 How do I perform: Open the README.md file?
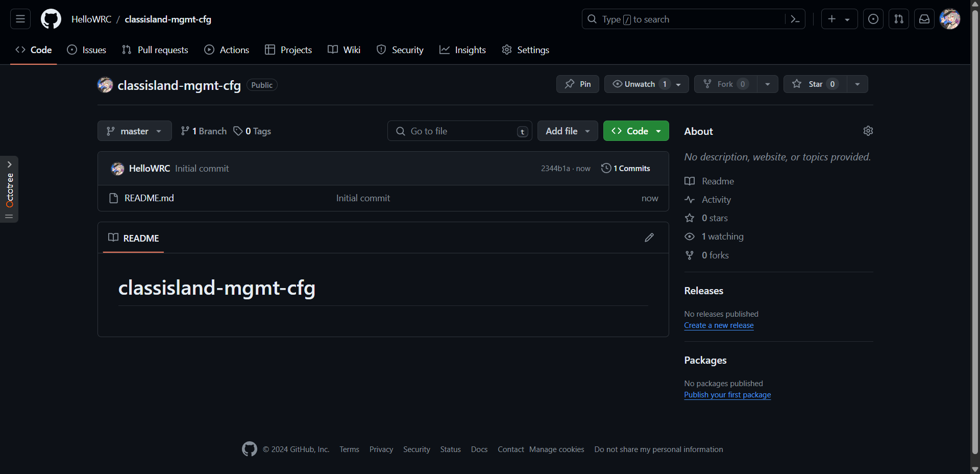pos(149,198)
